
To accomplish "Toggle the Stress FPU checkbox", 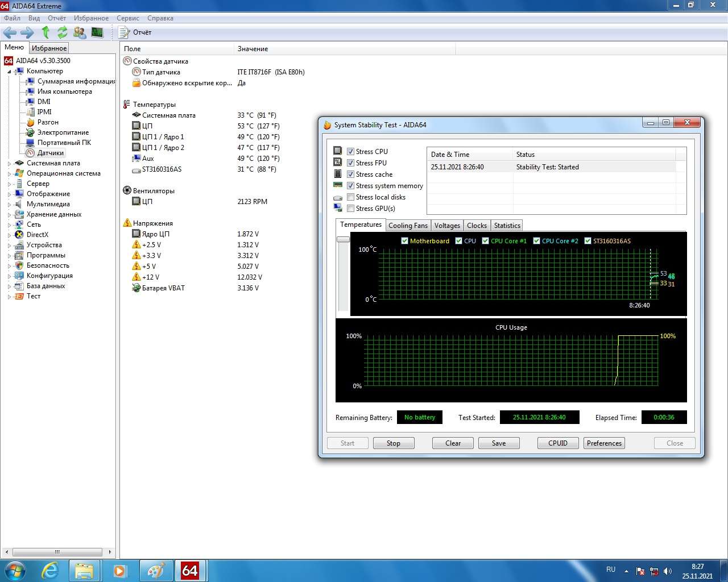I will pos(350,163).
